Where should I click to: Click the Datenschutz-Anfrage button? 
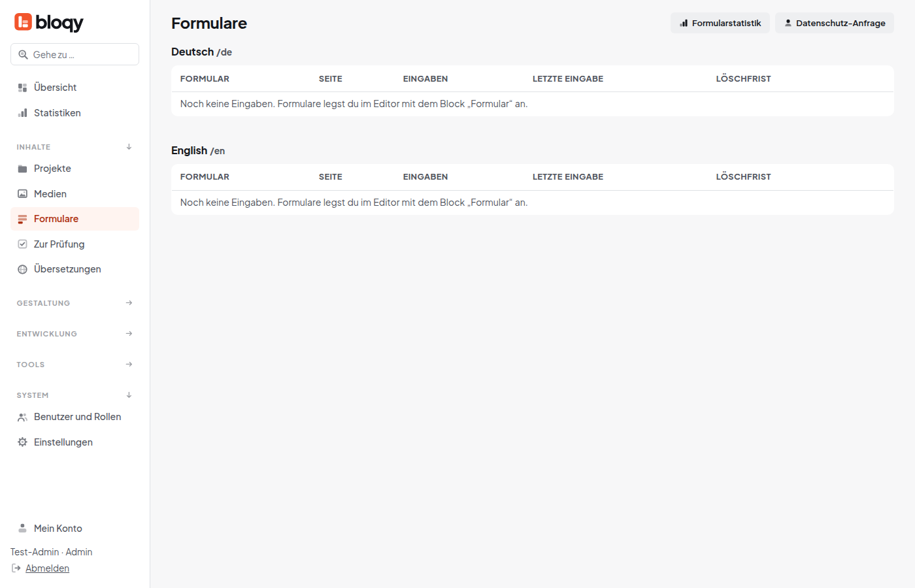click(835, 23)
